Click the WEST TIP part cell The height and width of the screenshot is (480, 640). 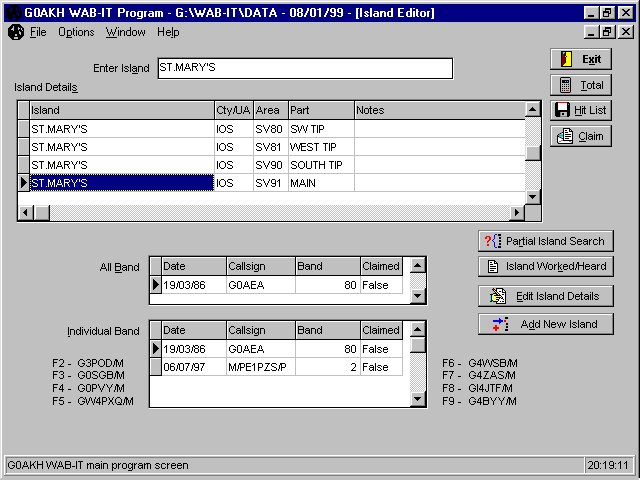click(x=321, y=147)
